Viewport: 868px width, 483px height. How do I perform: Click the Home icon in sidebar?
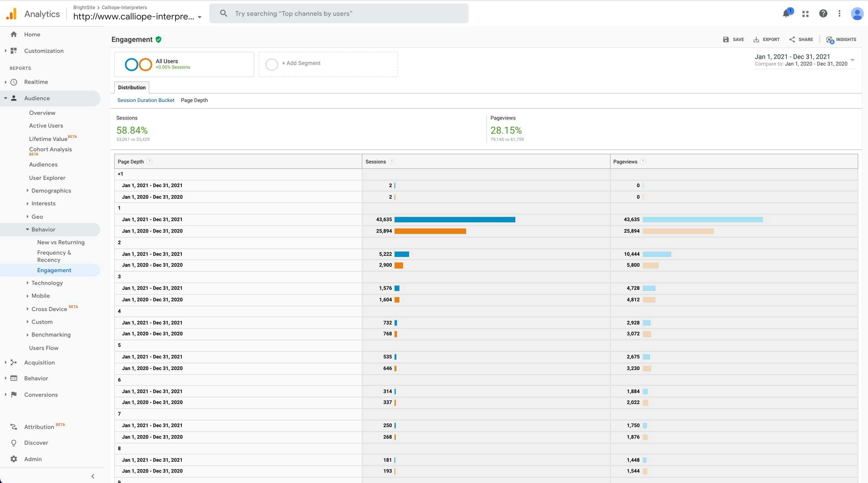click(x=14, y=34)
